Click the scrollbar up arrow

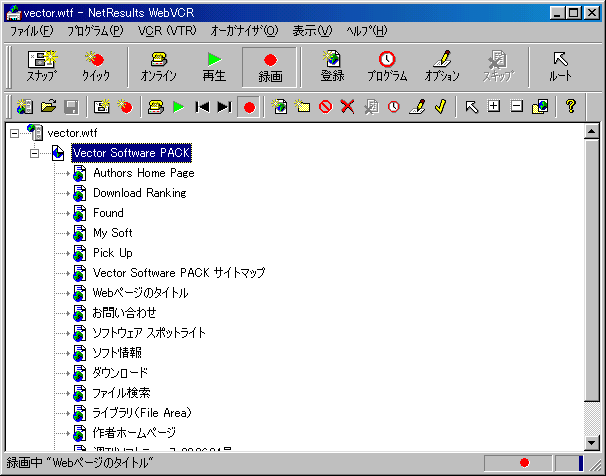(x=592, y=132)
